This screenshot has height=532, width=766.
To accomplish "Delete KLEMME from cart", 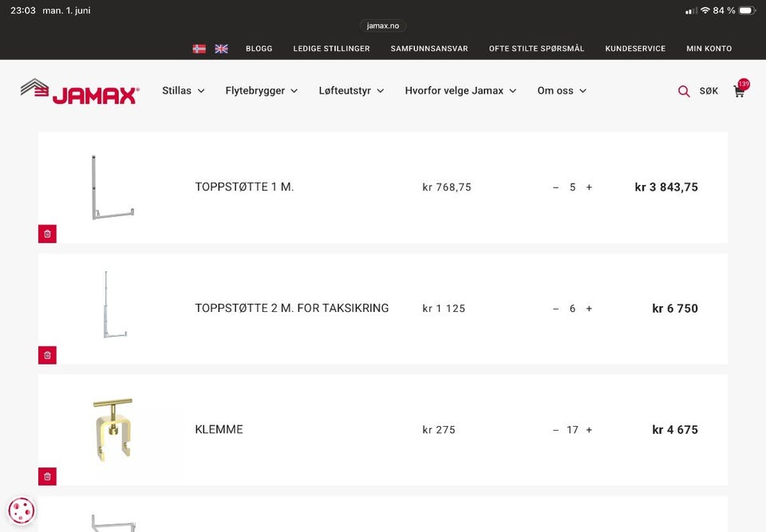I will 47,476.
